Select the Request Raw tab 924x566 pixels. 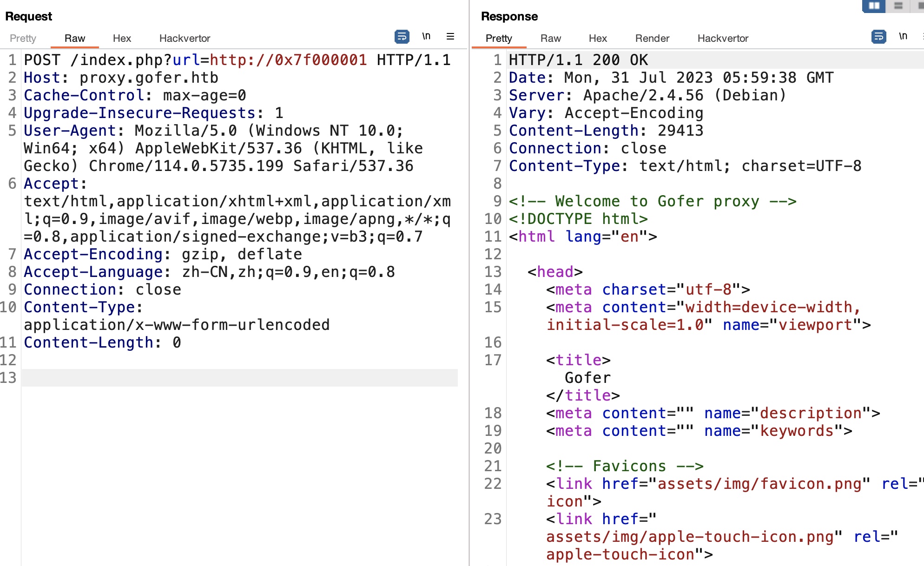click(x=74, y=38)
